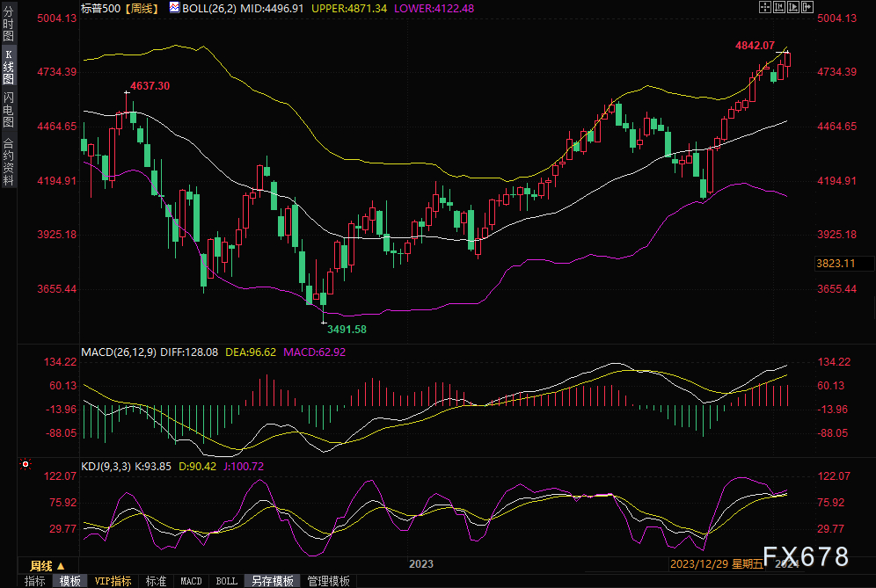The width and height of the screenshot is (876, 588).
Task: Click the jump-to-chart-start icon
Action: tap(779, 7)
